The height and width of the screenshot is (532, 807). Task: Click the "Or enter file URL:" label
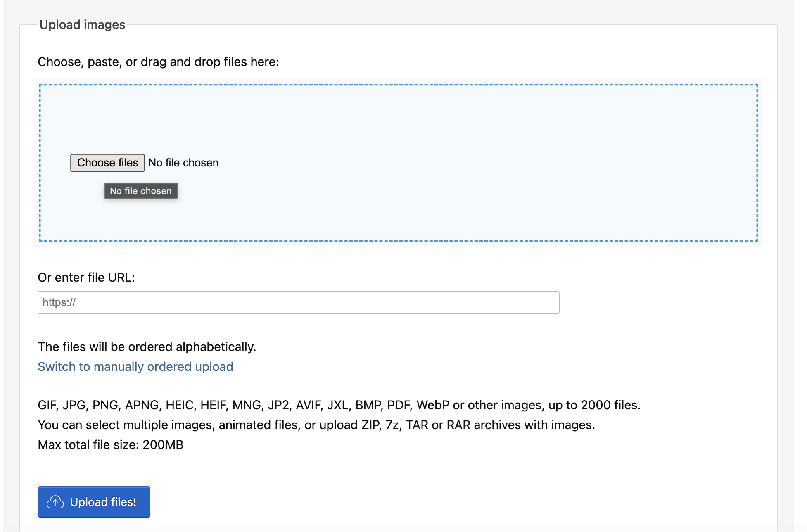(x=86, y=278)
